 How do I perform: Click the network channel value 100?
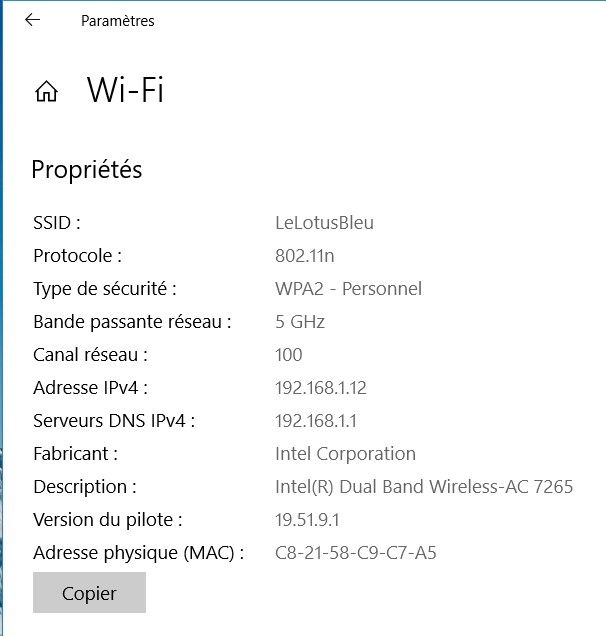(288, 354)
